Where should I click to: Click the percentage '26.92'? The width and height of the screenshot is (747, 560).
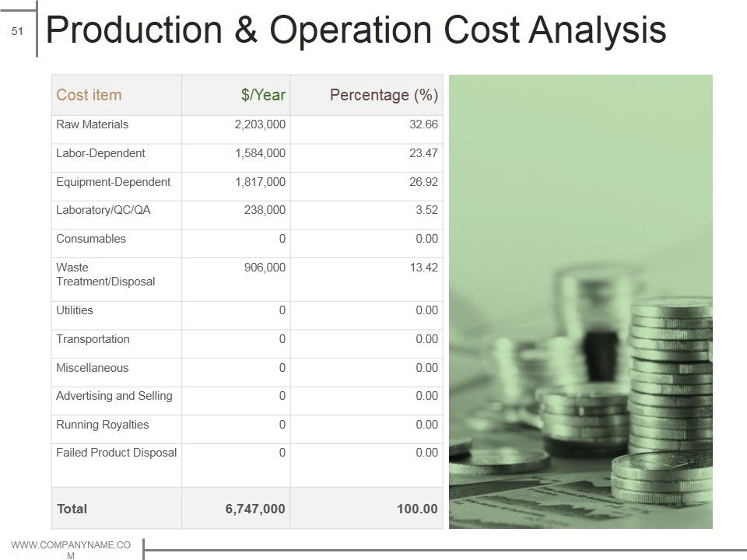(423, 182)
